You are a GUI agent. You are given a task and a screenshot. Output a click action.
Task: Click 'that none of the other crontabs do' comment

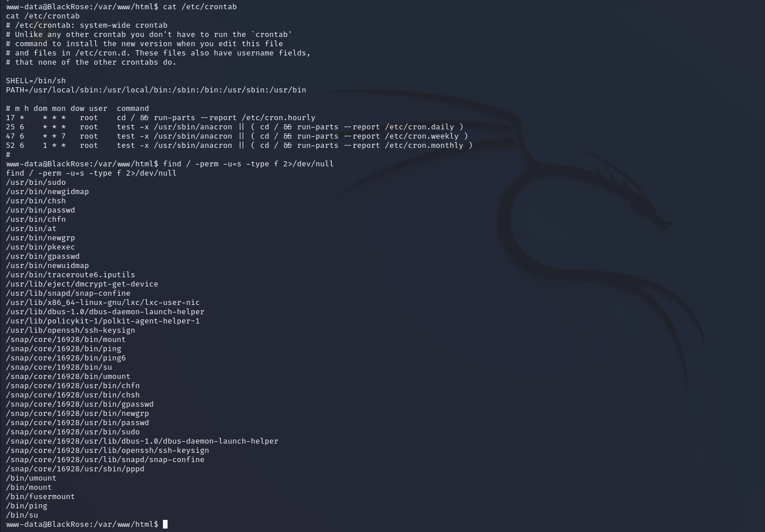(x=91, y=62)
